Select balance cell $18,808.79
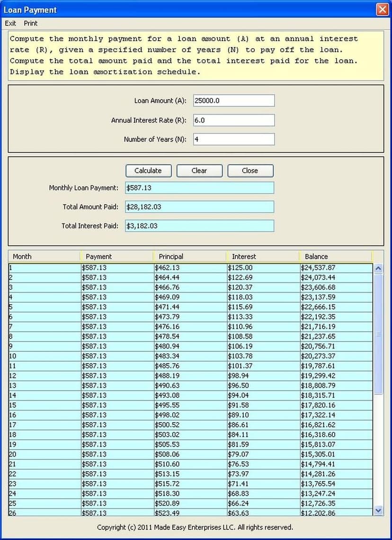 [336, 386]
